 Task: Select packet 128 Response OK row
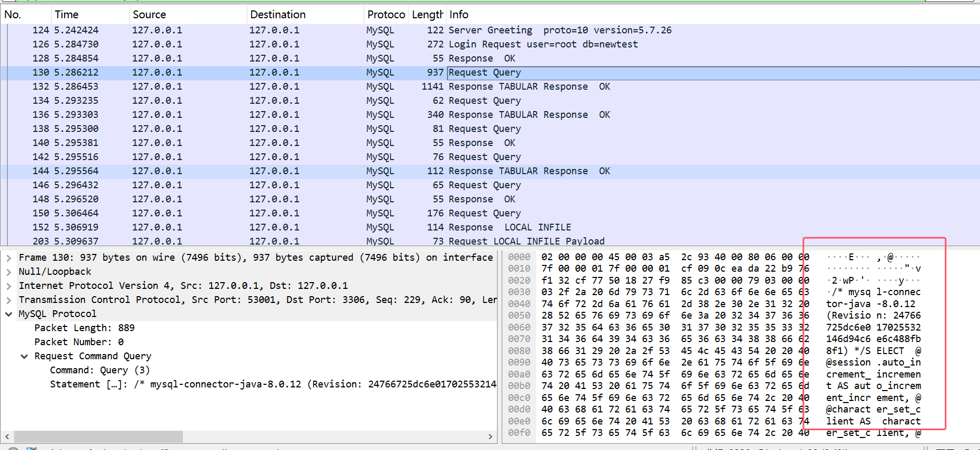point(490,58)
